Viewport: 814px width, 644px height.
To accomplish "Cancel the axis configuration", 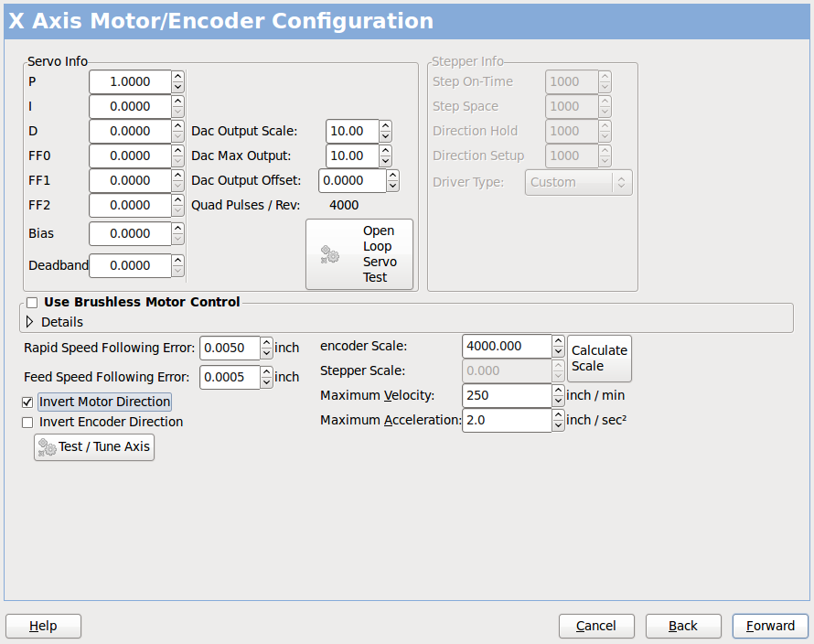I will [x=596, y=626].
